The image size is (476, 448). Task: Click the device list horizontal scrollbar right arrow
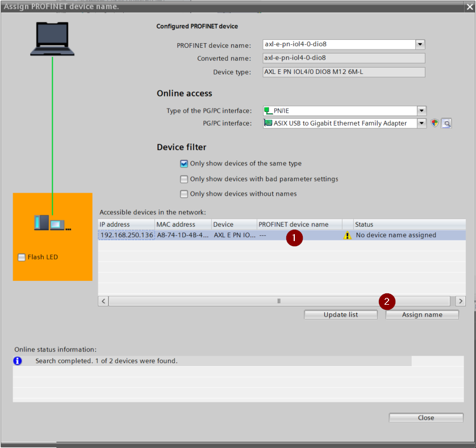pyautogui.click(x=460, y=301)
